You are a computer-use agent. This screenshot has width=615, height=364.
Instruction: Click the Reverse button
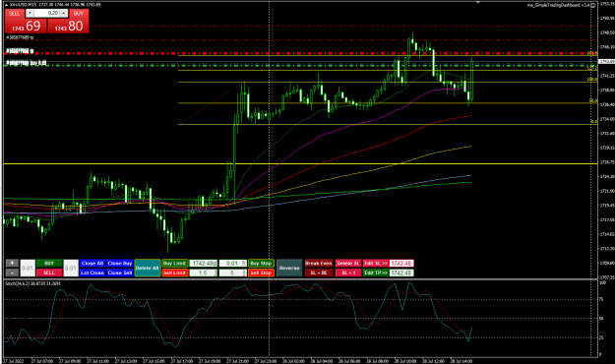click(289, 268)
